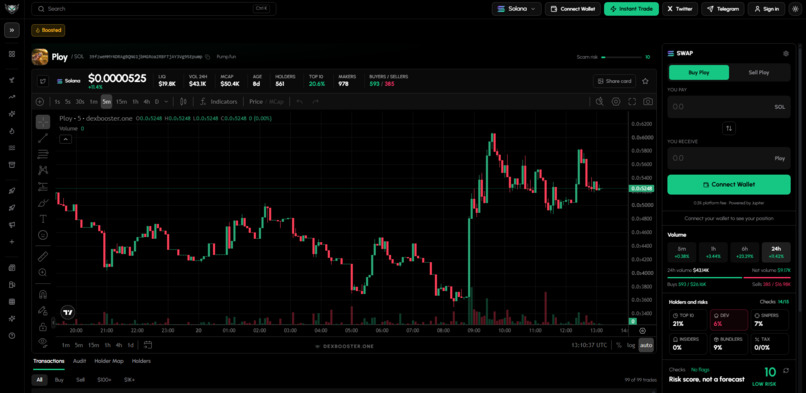Add compare symbol plus icon in chart toolbar
The image size is (806, 393).
click(40, 102)
